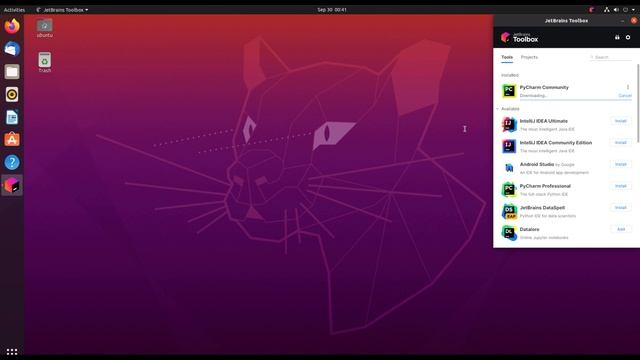Click the JetBrains Toolbox tray icon

(x=591, y=9)
